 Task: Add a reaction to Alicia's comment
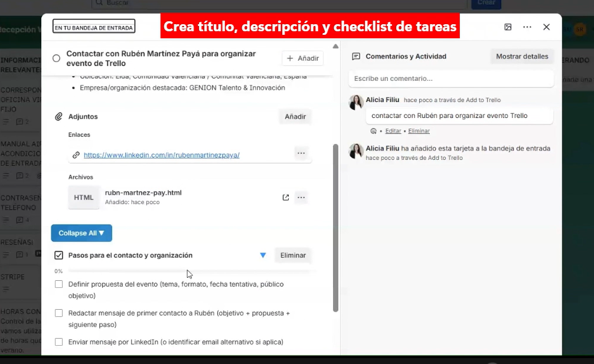374,131
